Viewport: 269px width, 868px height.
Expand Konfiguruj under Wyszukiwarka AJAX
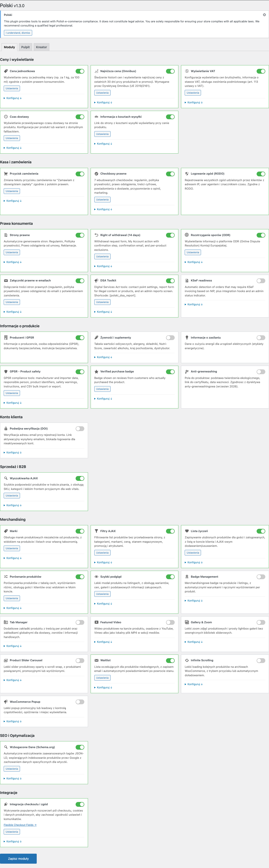13,505
